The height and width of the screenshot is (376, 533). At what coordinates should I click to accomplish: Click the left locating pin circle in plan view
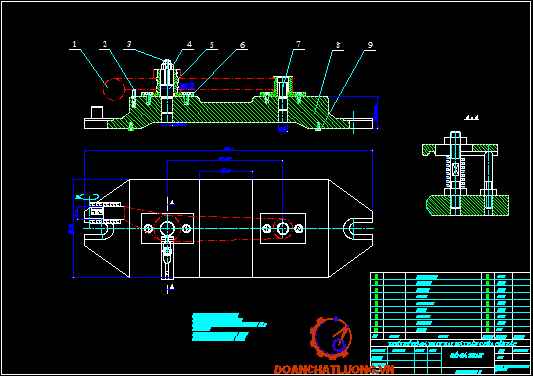coord(167,228)
